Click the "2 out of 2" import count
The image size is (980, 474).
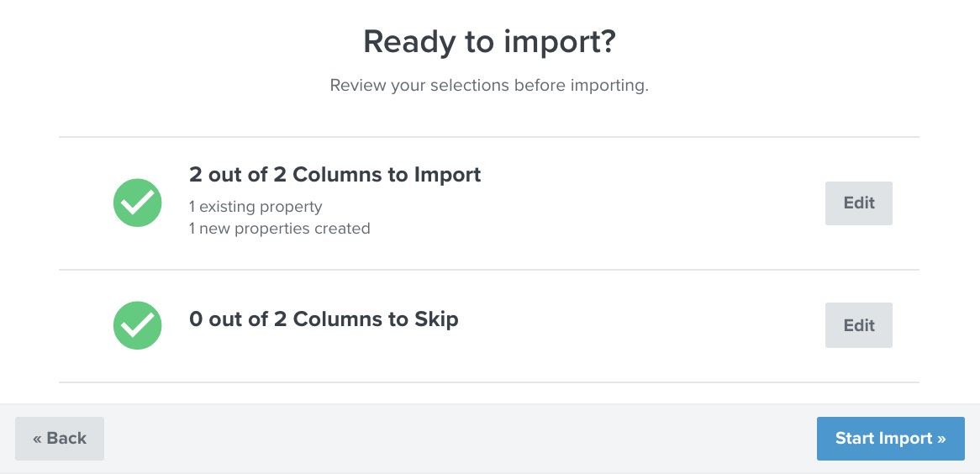click(229, 175)
